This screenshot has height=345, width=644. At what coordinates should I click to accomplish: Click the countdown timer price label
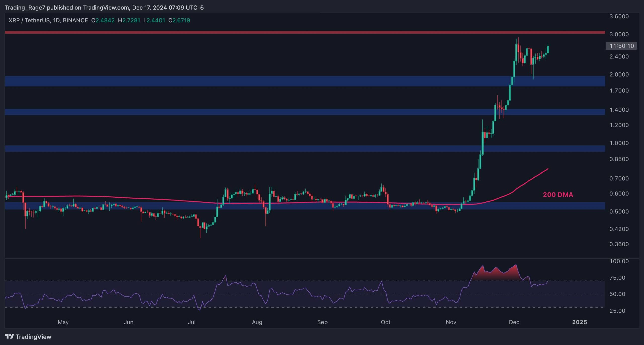[621, 46]
